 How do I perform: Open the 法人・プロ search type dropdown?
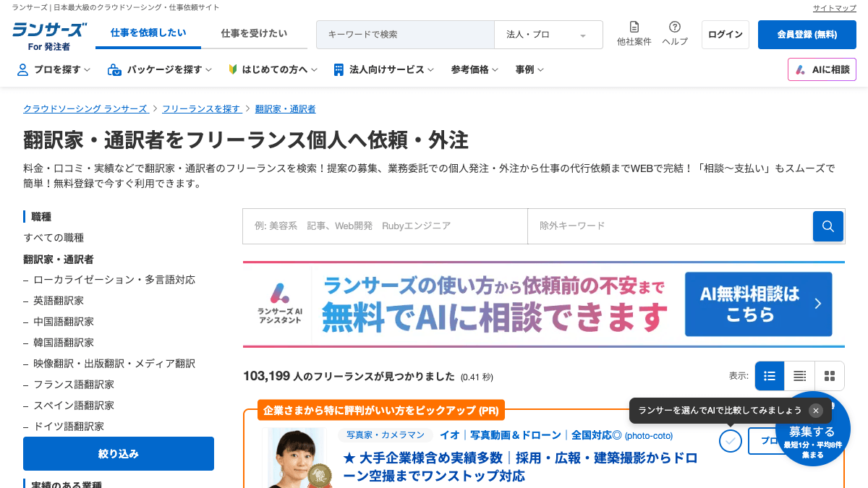(x=548, y=35)
